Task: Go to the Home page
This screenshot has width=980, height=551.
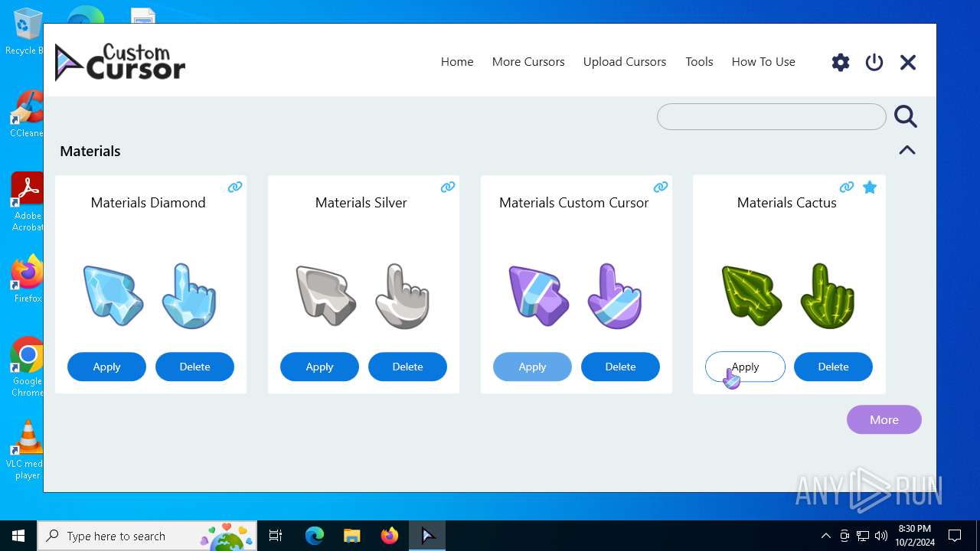Action: [457, 62]
